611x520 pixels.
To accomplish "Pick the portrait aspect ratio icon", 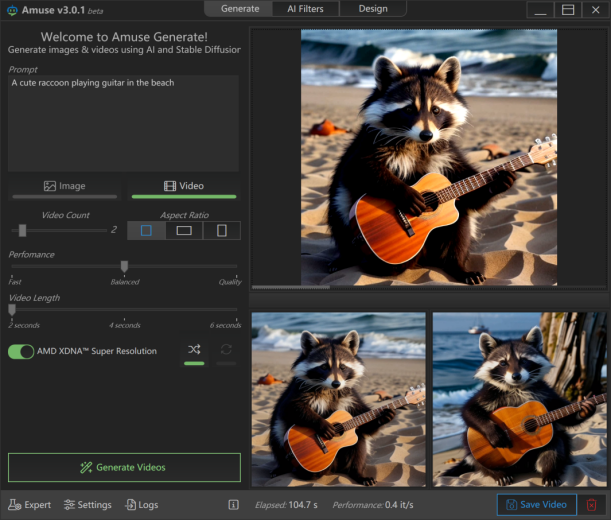I will pyautogui.click(x=221, y=230).
